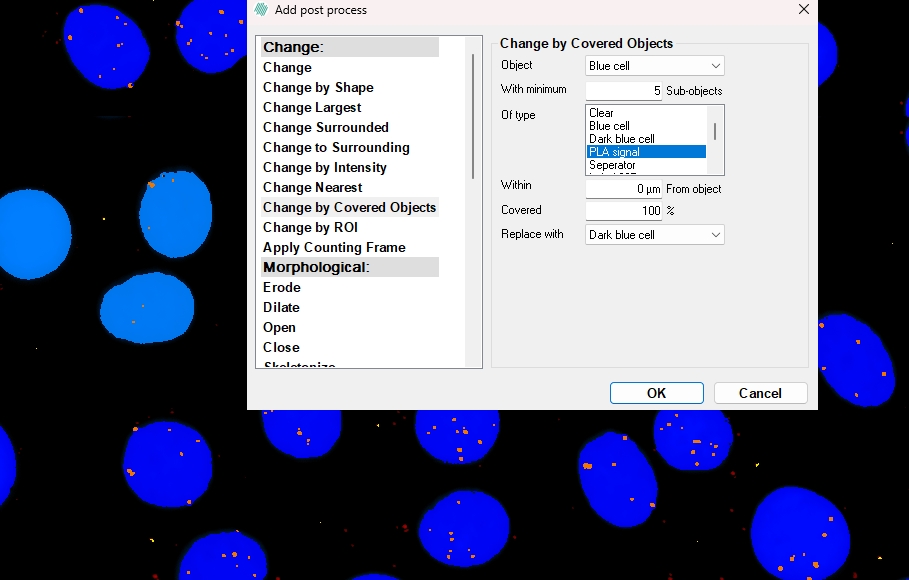The height and width of the screenshot is (580, 909).
Task: Click the Change: category header
Action: click(350, 47)
